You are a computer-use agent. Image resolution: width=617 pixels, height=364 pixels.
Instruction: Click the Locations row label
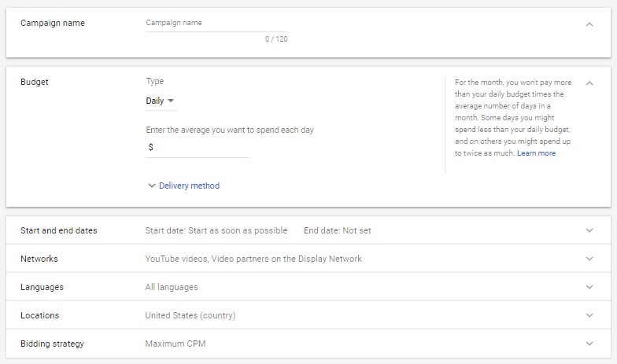pyautogui.click(x=39, y=315)
